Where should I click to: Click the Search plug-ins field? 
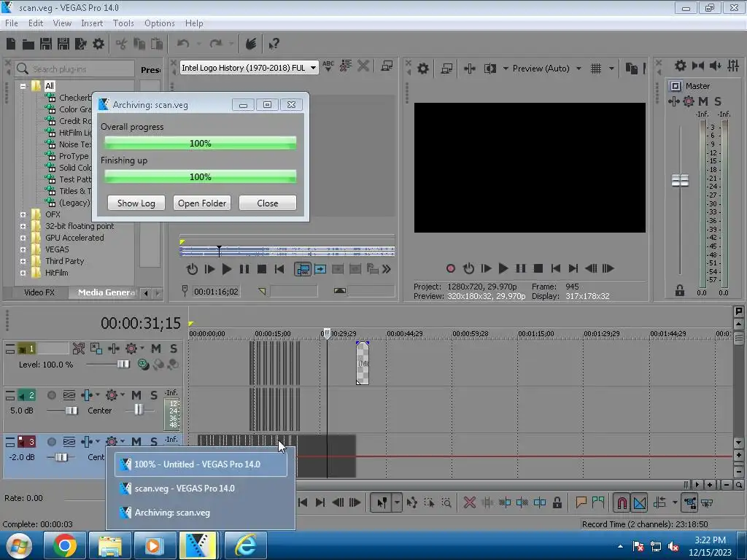[75, 69]
